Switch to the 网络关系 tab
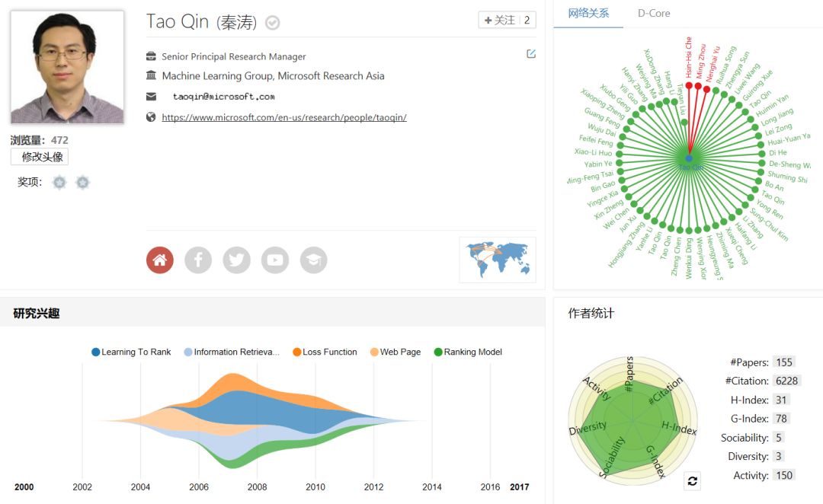The width and height of the screenshot is (823, 504). point(588,13)
